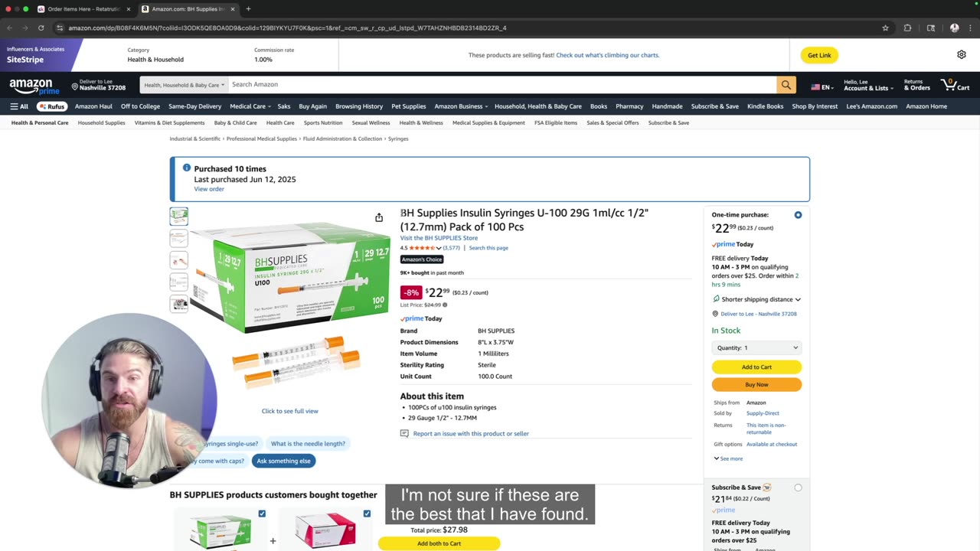Expand See more seller details
The width and height of the screenshot is (980, 551).
[x=728, y=458]
